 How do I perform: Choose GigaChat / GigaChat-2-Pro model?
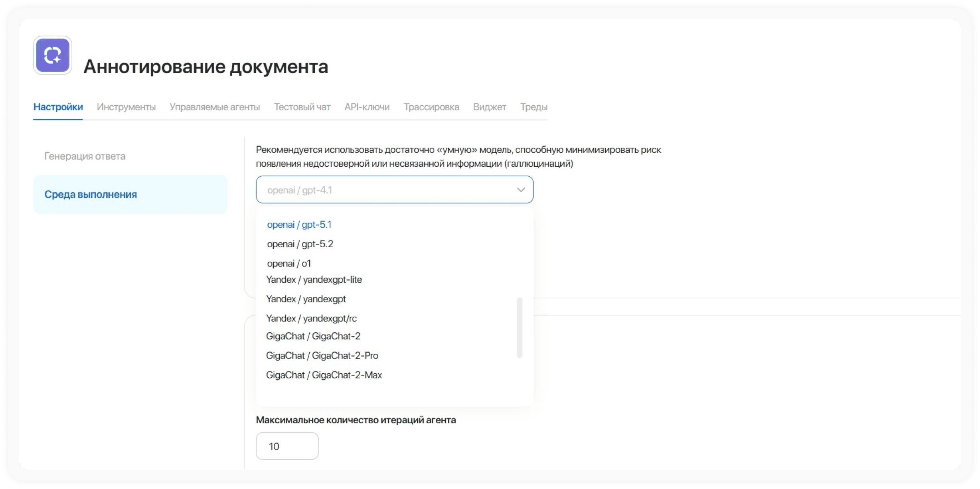322,355
